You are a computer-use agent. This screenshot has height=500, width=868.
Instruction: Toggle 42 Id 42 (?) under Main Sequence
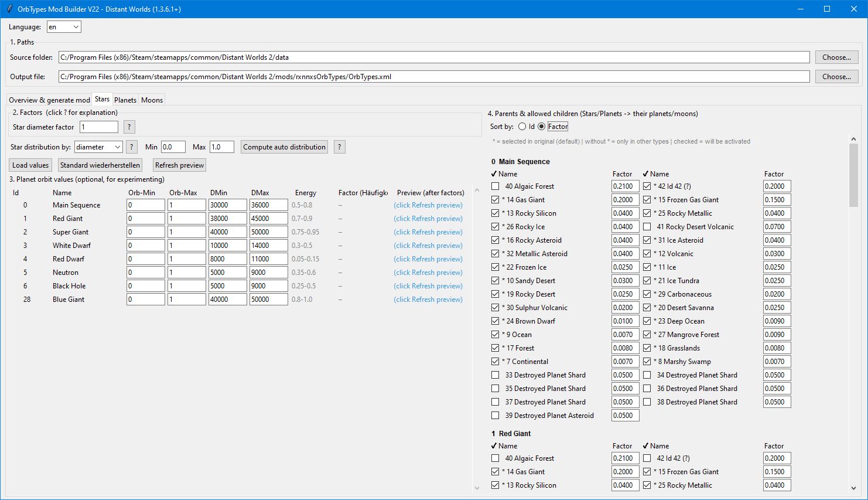(x=647, y=186)
